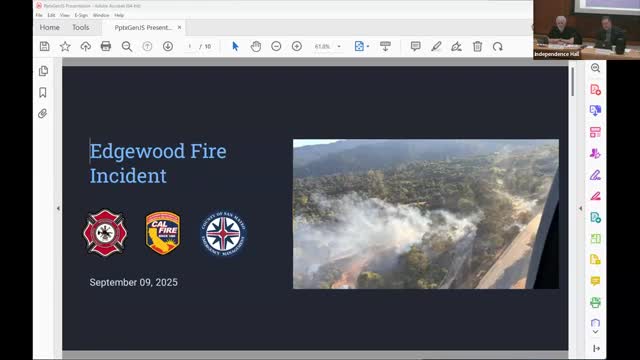Open Create PDF tool in the right pane
Screen dimensions: 640x360
tap(595, 90)
